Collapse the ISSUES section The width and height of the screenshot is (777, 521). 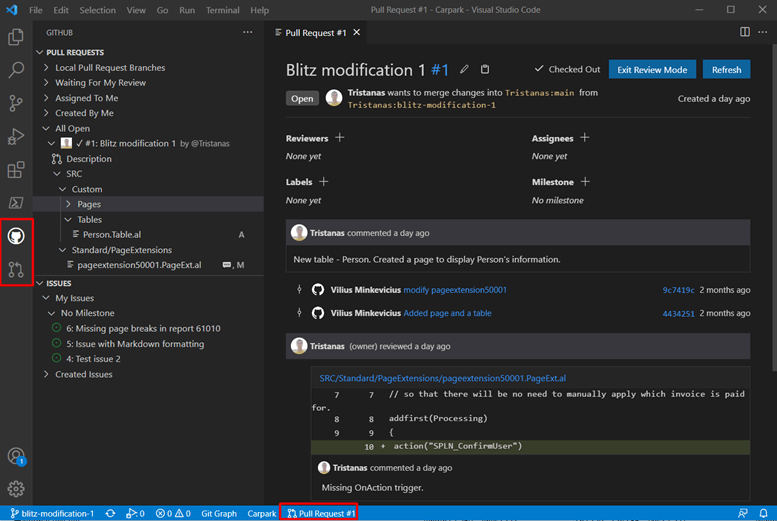40,283
